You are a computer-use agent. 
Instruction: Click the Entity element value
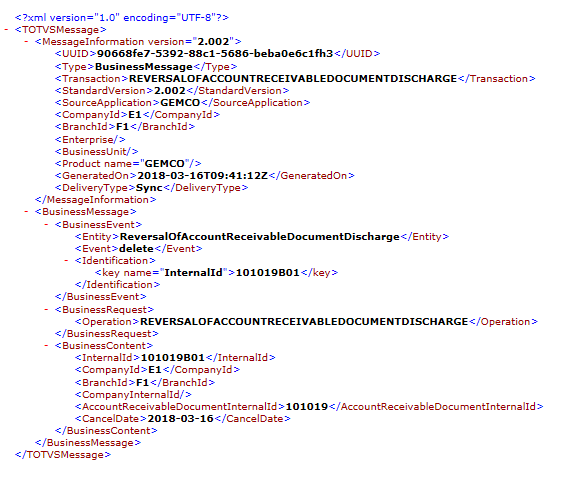(260, 237)
